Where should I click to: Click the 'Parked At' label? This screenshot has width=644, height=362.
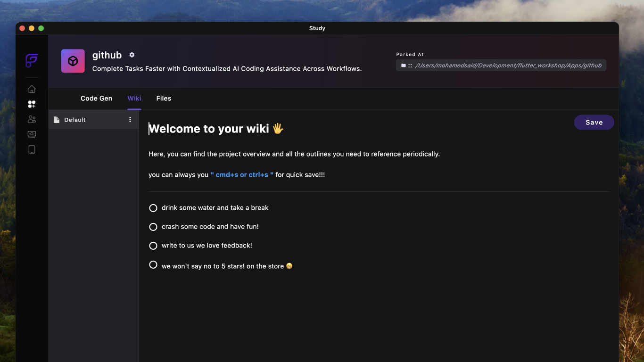coord(410,55)
